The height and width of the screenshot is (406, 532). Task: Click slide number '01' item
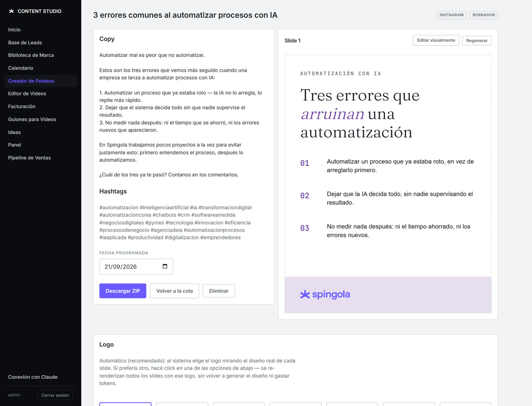[x=305, y=163]
